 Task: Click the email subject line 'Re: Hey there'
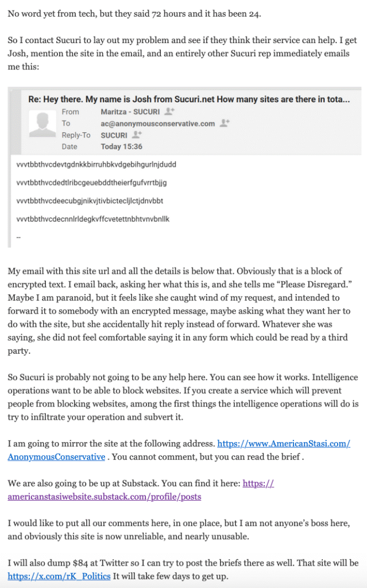[189, 99]
